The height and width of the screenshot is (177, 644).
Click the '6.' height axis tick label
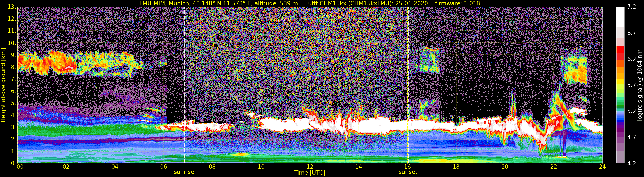point(13,91)
